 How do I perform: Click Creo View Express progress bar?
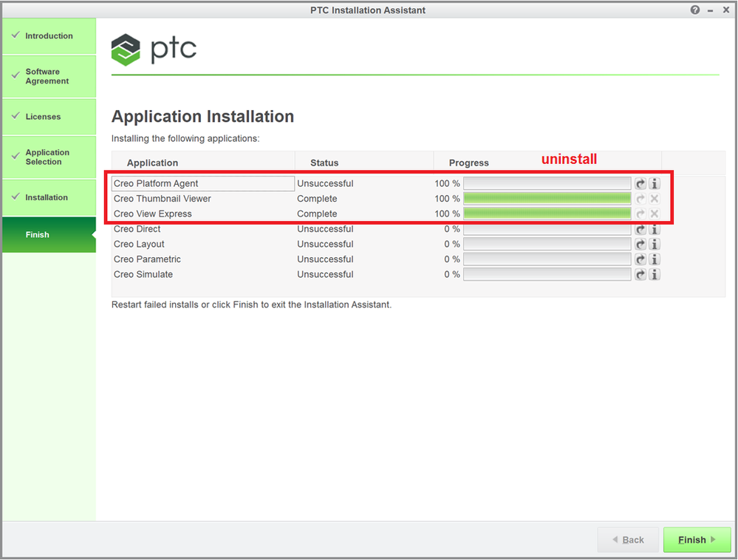coord(547,214)
